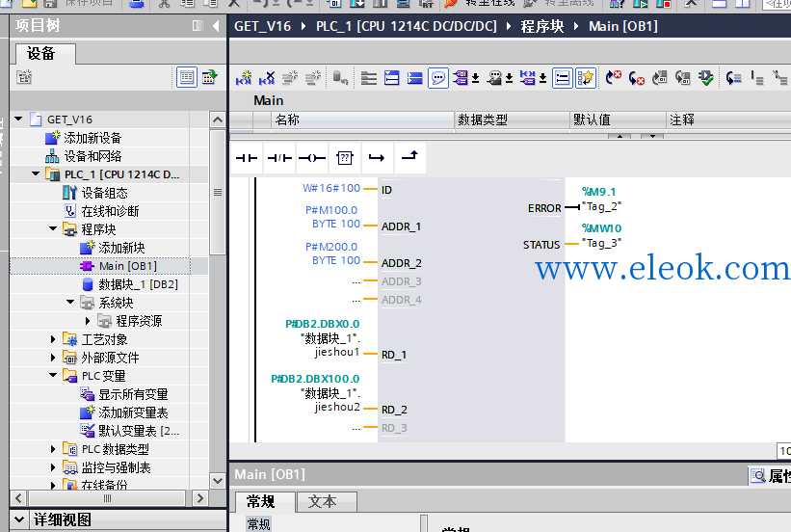
Task: Open all networks icon
Action: [x=392, y=78]
